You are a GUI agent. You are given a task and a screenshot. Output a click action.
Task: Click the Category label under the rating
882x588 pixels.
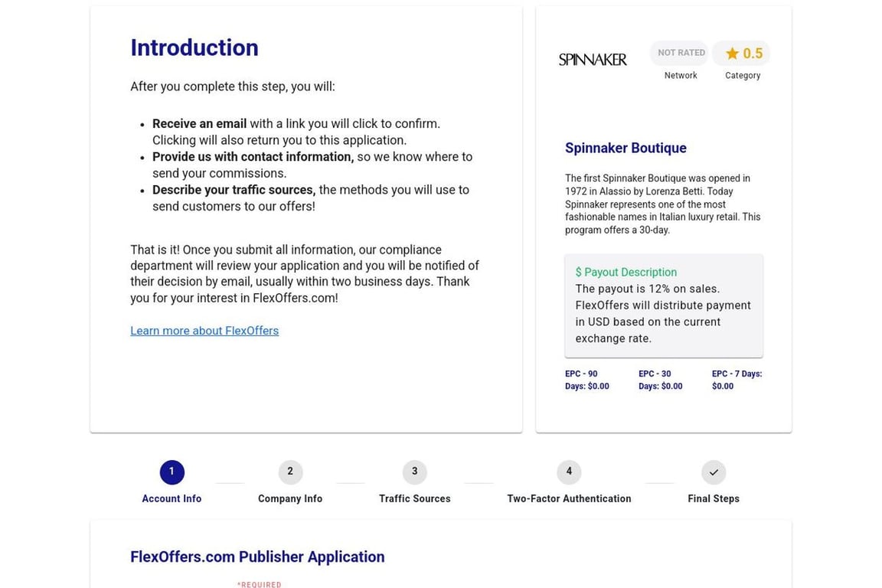743,75
